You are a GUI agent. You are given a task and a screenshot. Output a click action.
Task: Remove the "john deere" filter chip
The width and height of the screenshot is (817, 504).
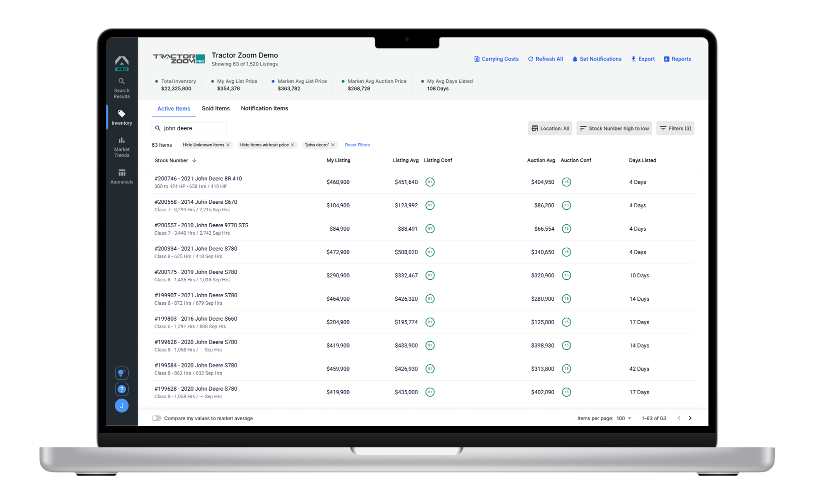pyautogui.click(x=333, y=145)
